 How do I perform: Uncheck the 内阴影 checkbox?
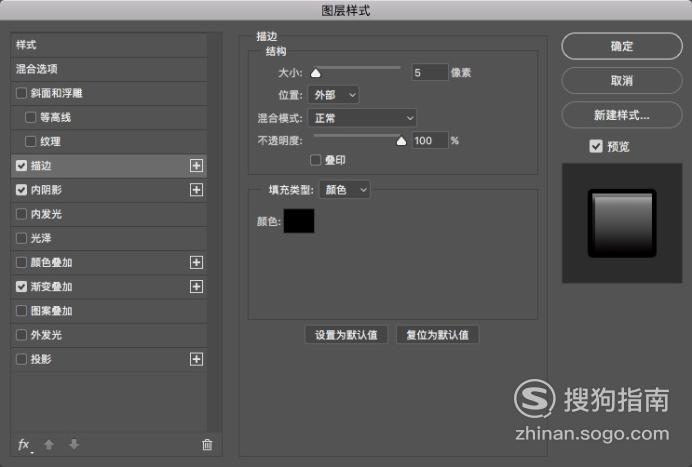(x=21, y=190)
